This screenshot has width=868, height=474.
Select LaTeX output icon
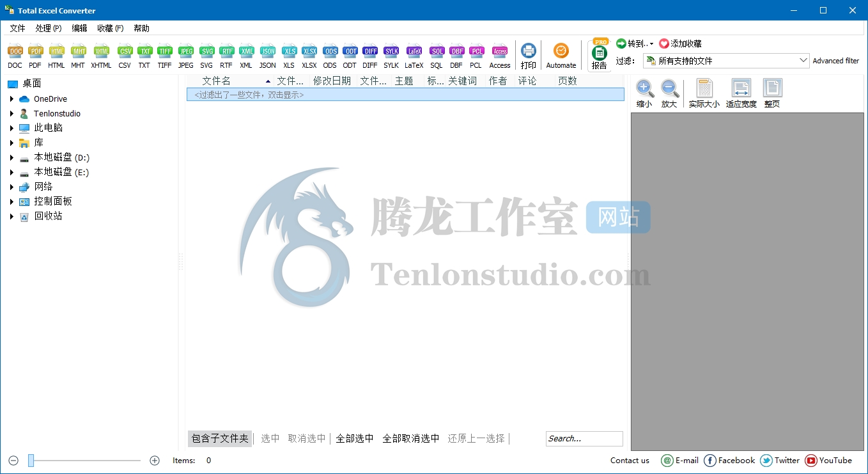click(414, 56)
